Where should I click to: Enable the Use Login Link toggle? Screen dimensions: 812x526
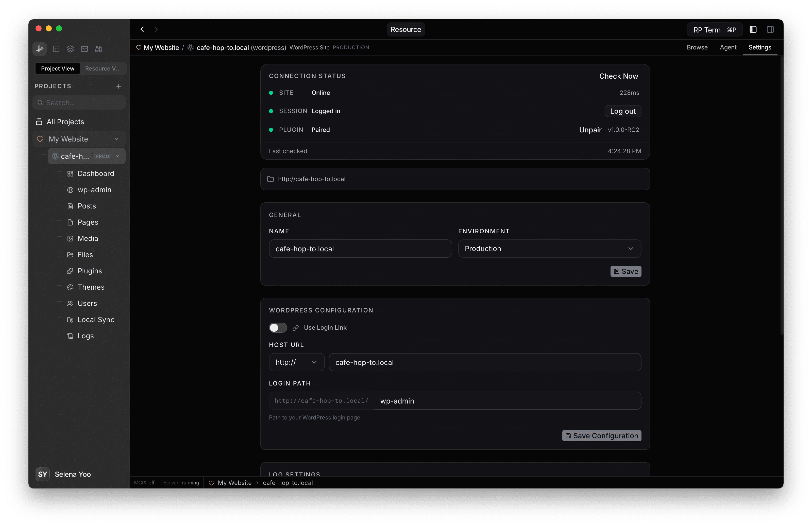pyautogui.click(x=278, y=328)
